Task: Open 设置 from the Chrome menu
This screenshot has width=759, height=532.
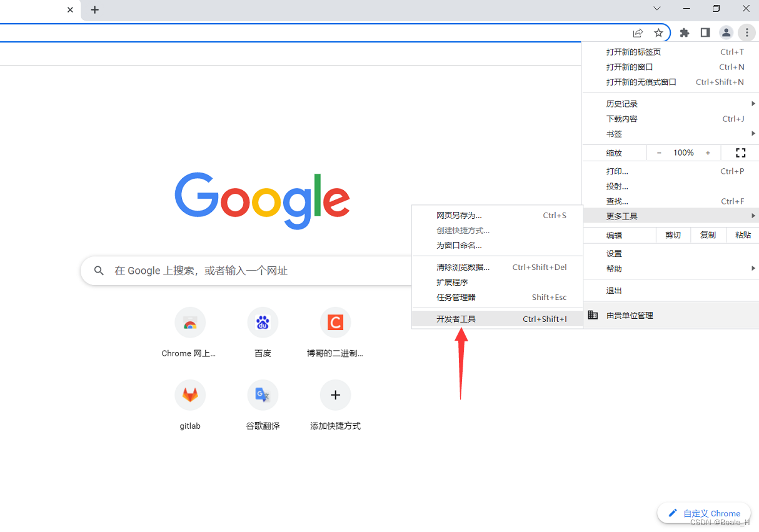Action: coord(670,254)
